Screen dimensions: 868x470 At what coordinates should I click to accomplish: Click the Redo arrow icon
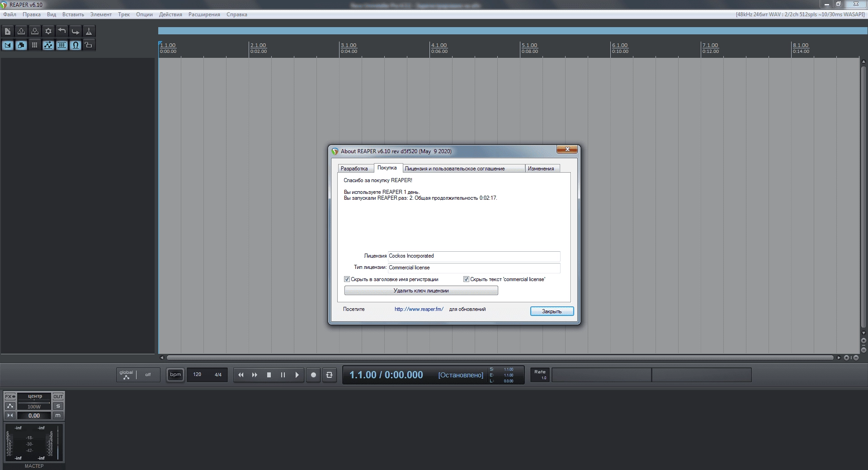click(x=75, y=31)
